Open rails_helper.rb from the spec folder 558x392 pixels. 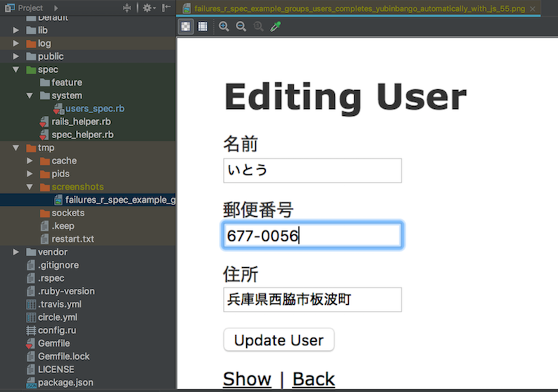(x=81, y=121)
